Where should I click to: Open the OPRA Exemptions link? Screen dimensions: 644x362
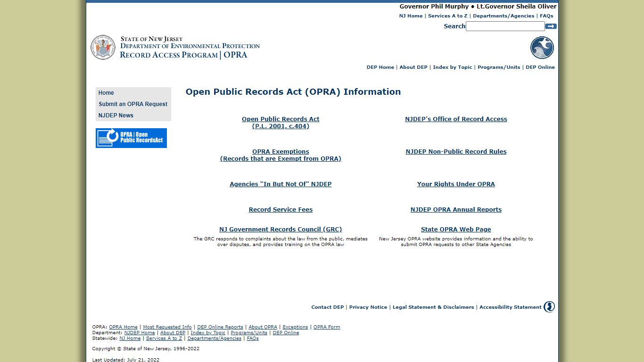point(281,155)
